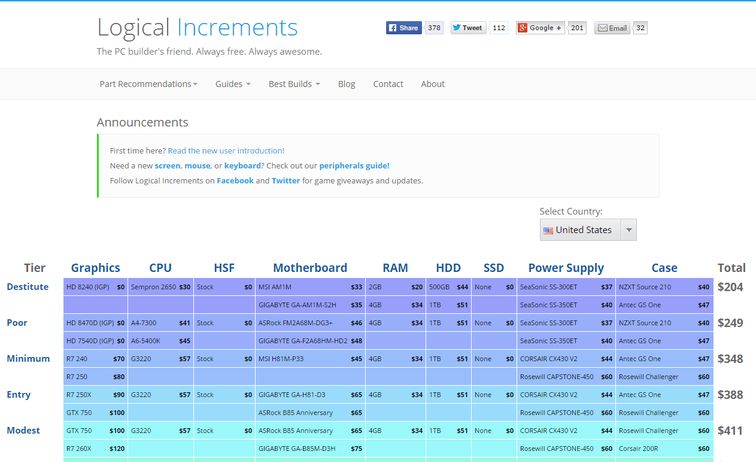Open the Twitter link in announcements

click(285, 181)
